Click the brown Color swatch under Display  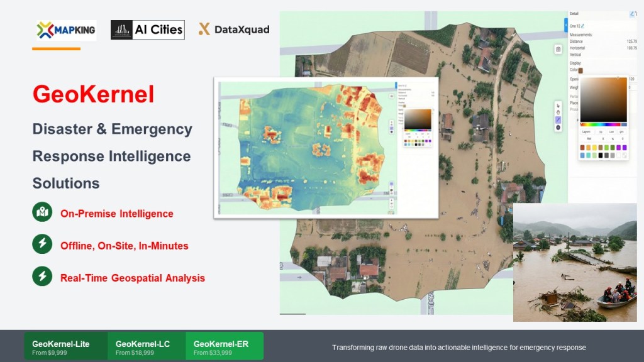pyautogui.click(x=580, y=70)
